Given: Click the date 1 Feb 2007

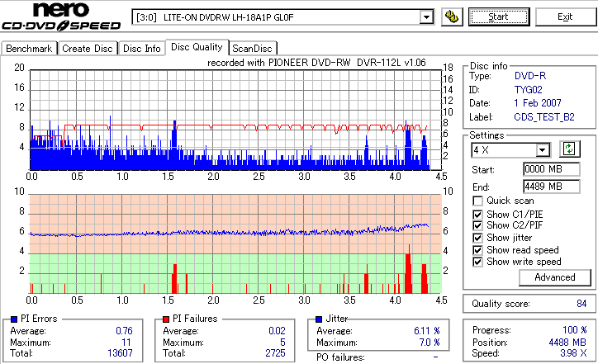Looking at the screenshot, I should point(538,103).
